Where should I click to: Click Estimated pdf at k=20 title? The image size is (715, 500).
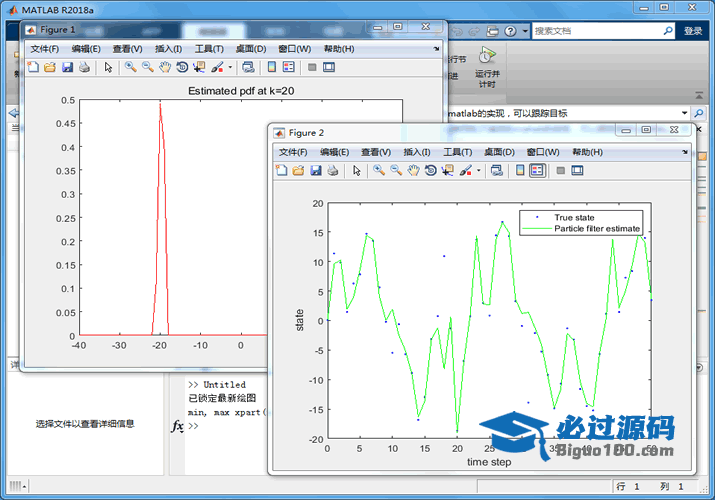coord(241,91)
